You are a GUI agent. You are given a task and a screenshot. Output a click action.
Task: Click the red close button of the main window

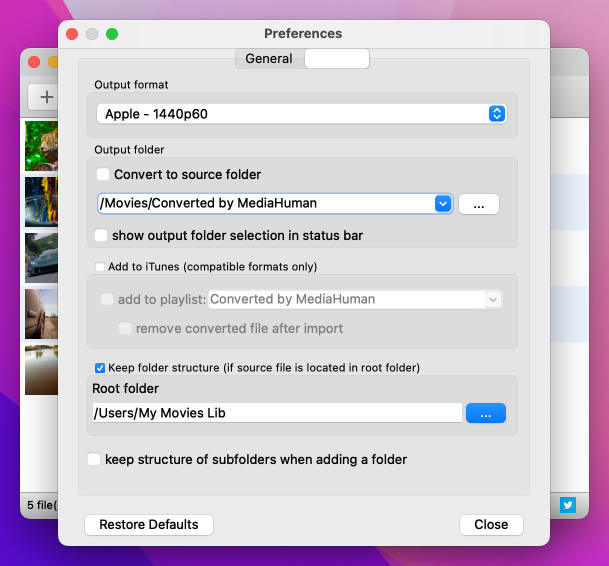coord(34,62)
